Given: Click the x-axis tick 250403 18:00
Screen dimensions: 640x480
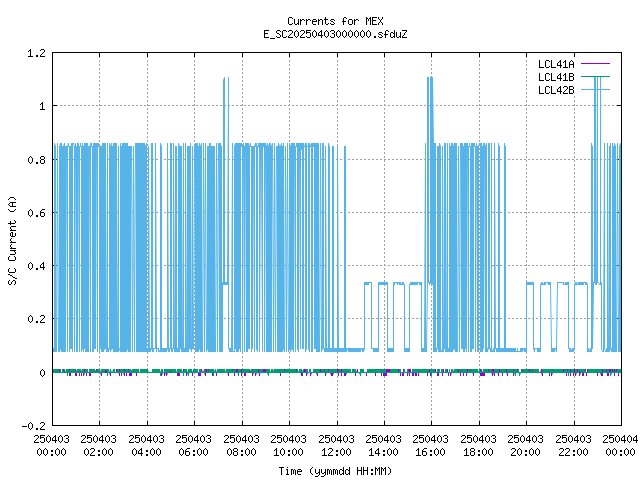Looking at the screenshot, I should (478, 446).
